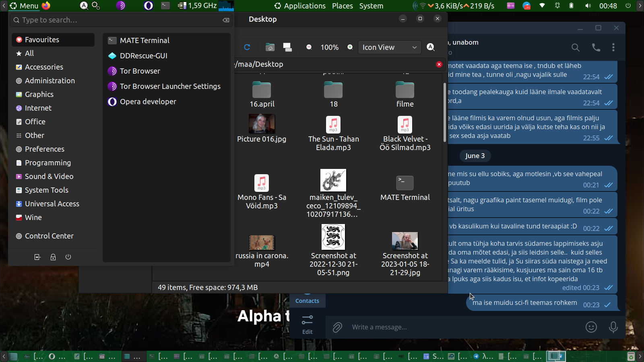The height and width of the screenshot is (362, 644).
Task: Open Telegram emoji picker smiley icon
Action: (x=591, y=327)
